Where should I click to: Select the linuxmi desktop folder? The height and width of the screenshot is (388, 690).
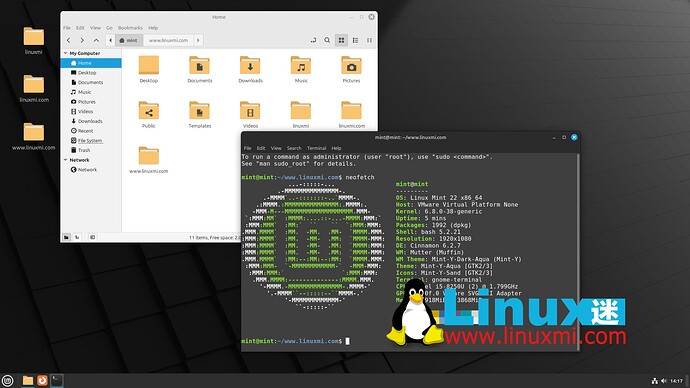point(33,40)
